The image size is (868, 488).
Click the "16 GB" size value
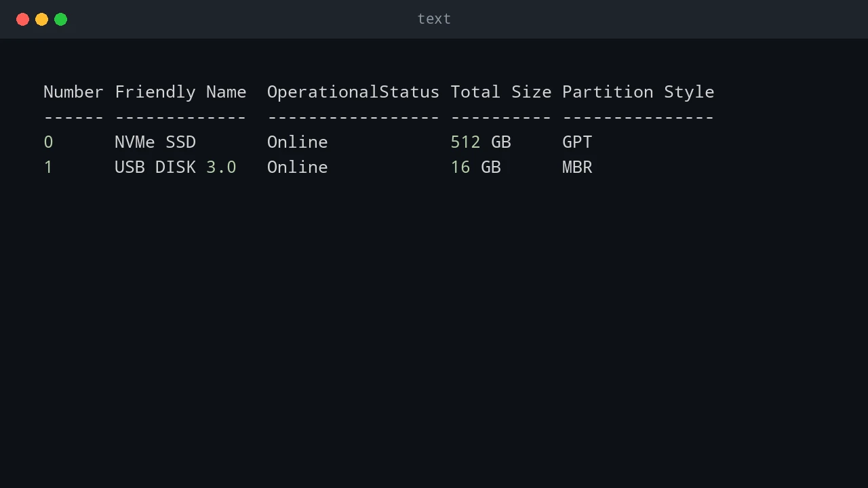coord(476,167)
